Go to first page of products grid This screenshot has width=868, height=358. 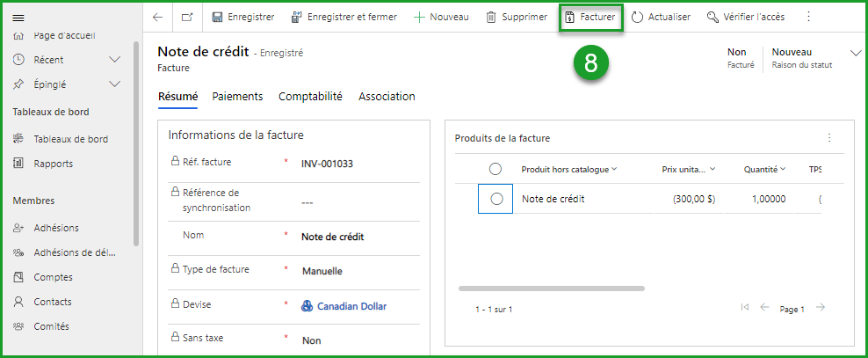coord(744,307)
